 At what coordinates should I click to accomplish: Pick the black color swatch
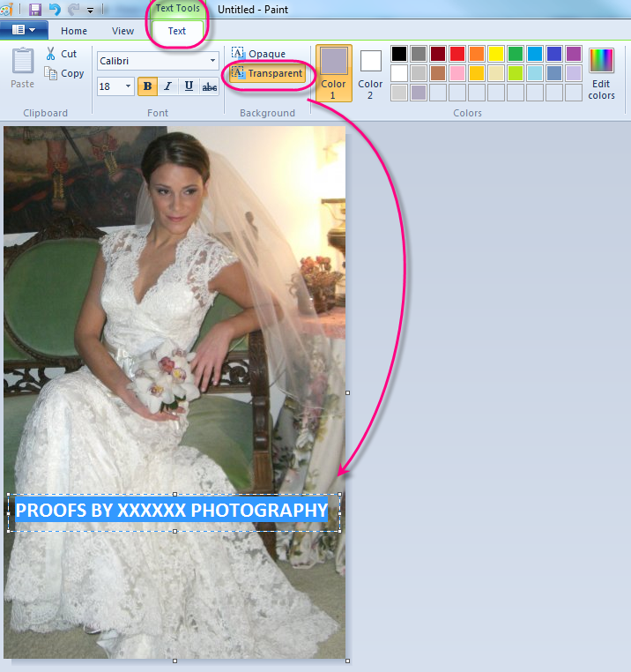click(399, 54)
